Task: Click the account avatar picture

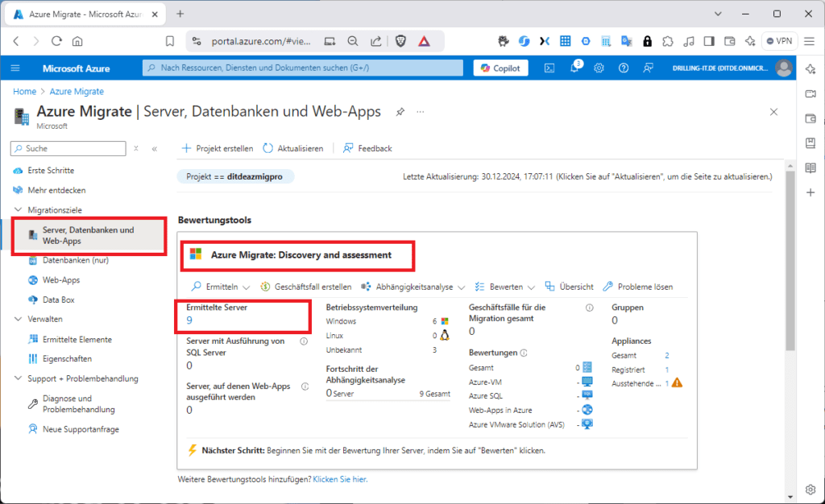Action: pyautogui.click(x=784, y=68)
